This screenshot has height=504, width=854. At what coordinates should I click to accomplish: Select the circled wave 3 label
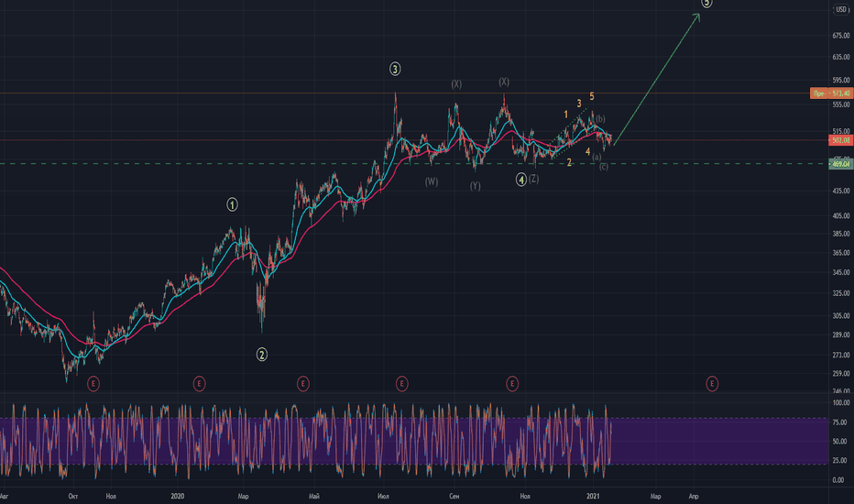pos(395,69)
